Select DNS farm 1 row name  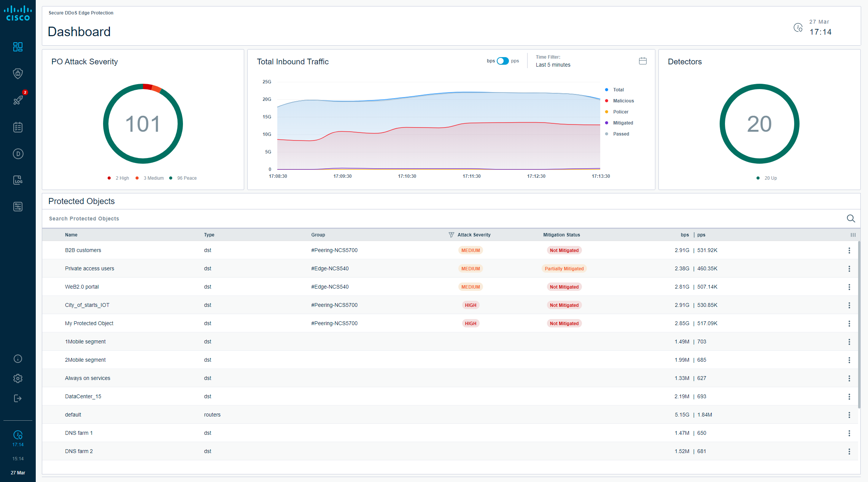tap(79, 433)
